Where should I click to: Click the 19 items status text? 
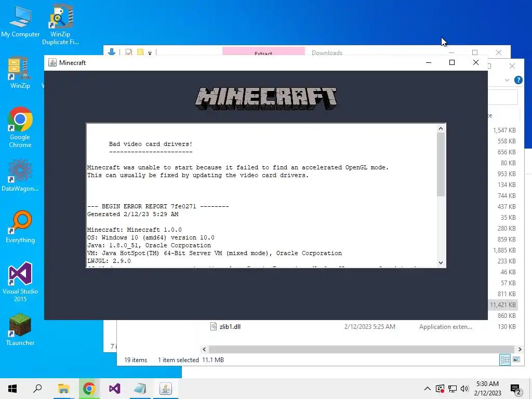(x=136, y=360)
